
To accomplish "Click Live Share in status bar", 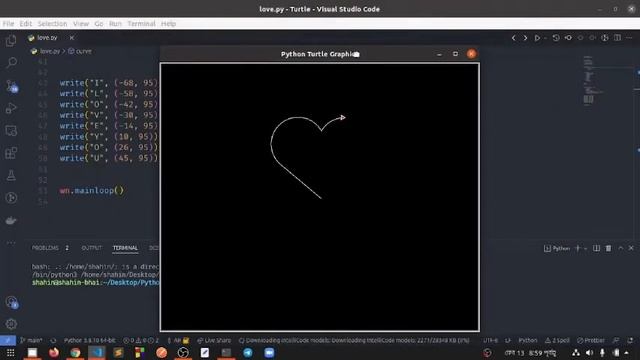I will pos(214,340).
